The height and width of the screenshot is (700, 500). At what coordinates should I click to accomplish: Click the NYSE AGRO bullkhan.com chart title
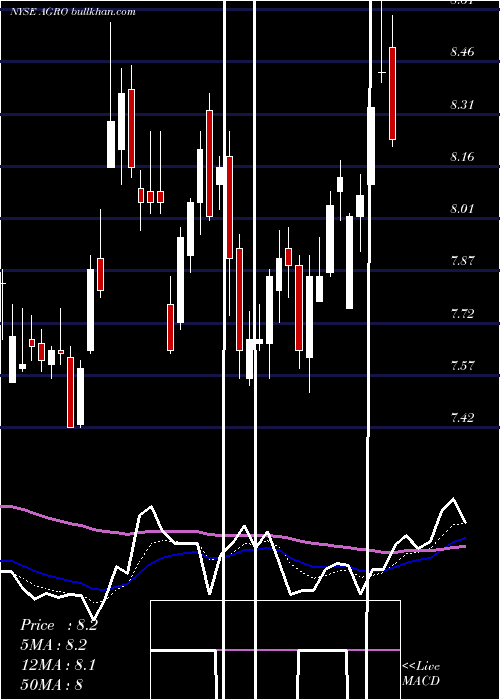73,12
